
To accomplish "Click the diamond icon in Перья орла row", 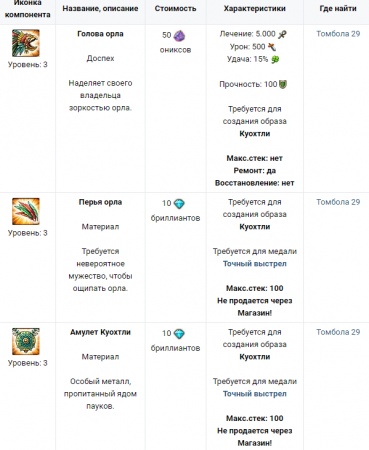I will point(179,203).
